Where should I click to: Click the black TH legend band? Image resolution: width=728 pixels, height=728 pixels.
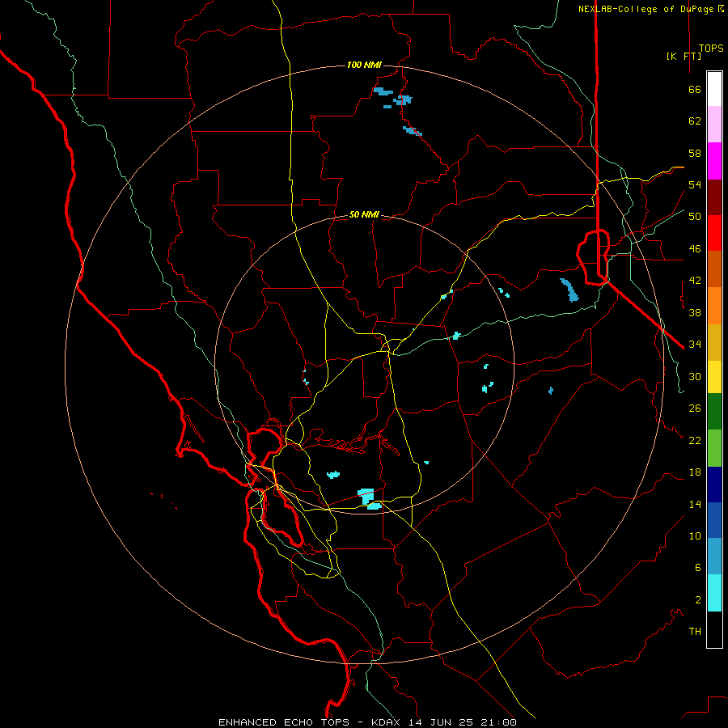pos(714,629)
